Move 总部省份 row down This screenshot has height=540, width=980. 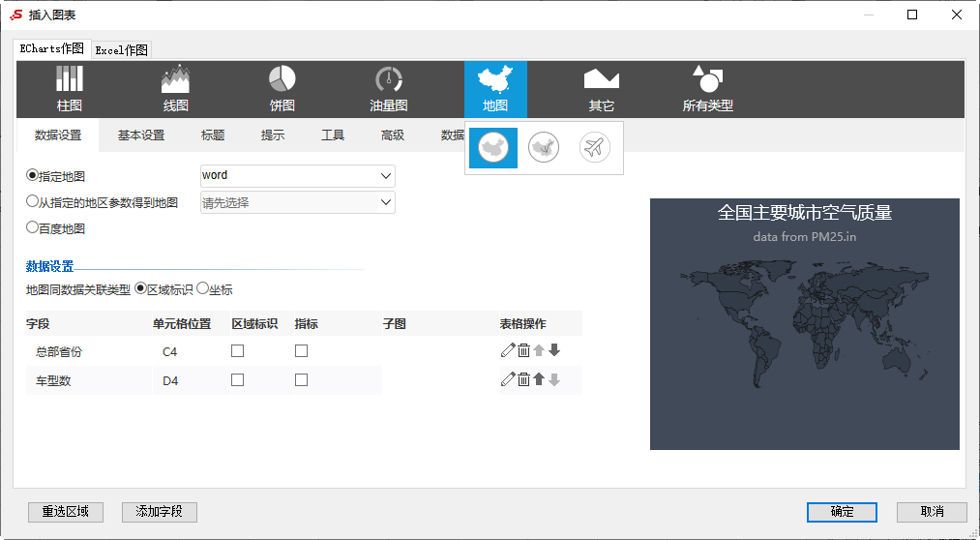click(553, 350)
